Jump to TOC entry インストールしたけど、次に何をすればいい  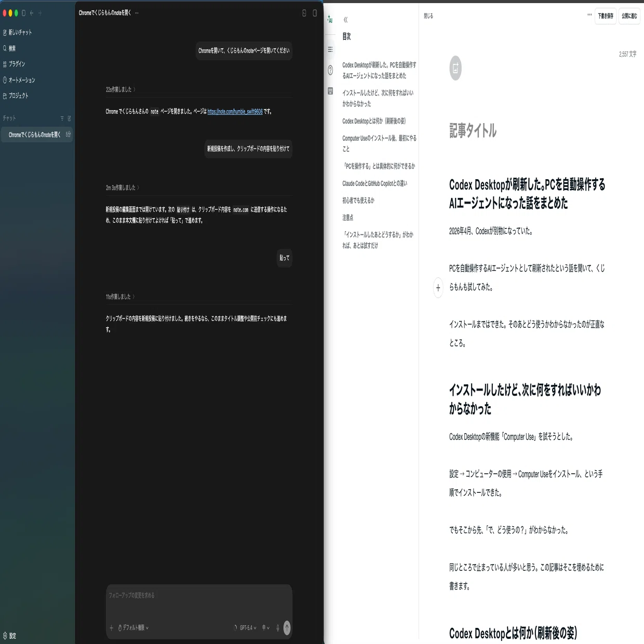pyautogui.click(x=378, y=98)
